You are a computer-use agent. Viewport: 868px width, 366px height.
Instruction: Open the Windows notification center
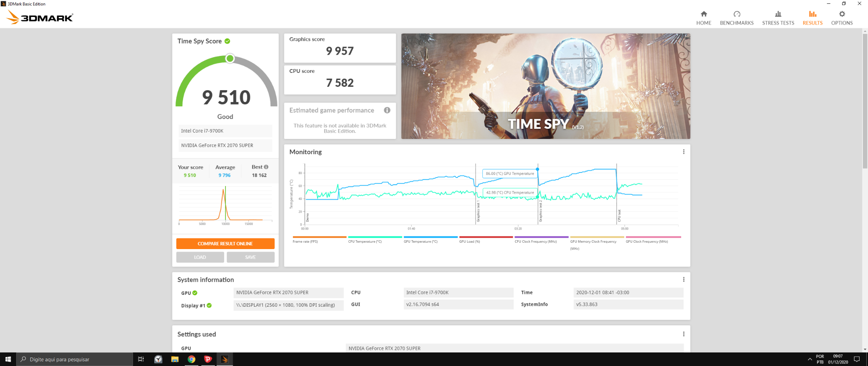click(x=857, y=359)
